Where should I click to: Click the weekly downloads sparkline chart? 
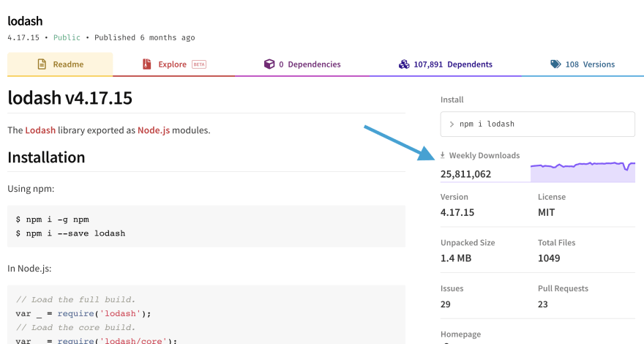(583, 172)
